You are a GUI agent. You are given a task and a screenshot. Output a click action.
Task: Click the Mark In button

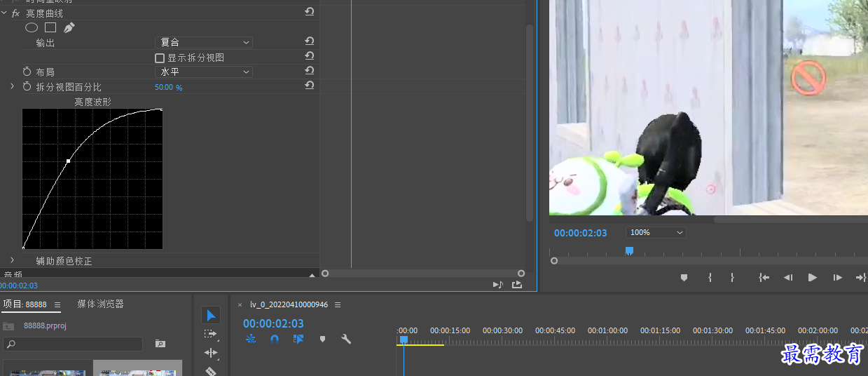tap(710, 278)
